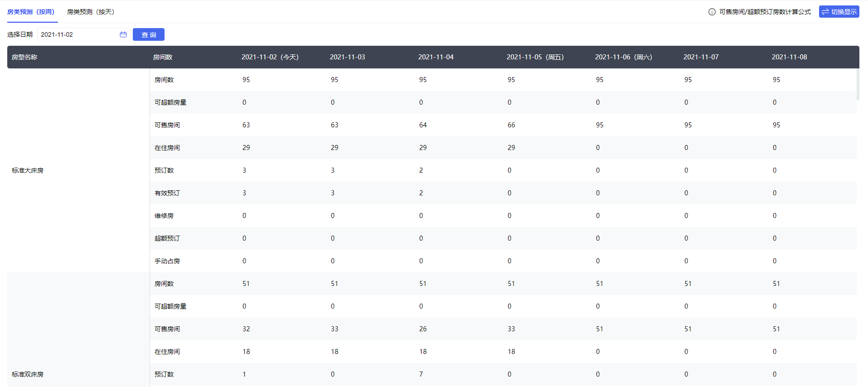This screenshot has width=868, height=387.
Task: Click the 切换显示 button
Action: pyautogui.click(x=839, y=12)
